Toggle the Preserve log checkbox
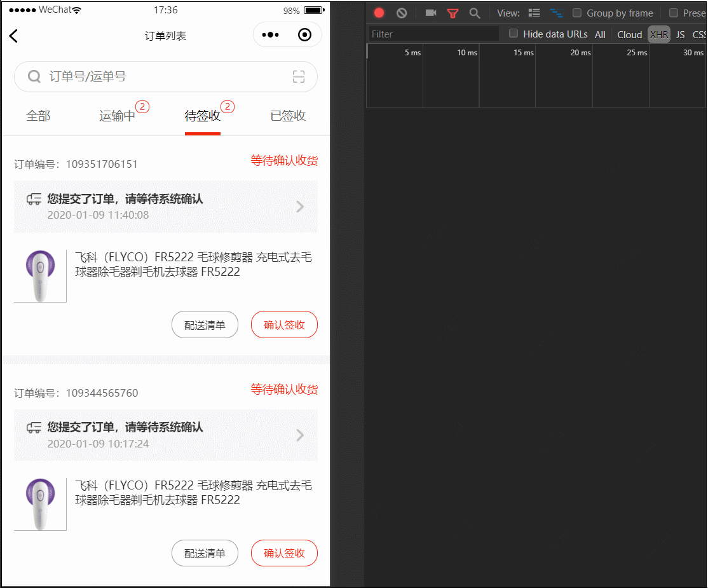 pos(673,13)
